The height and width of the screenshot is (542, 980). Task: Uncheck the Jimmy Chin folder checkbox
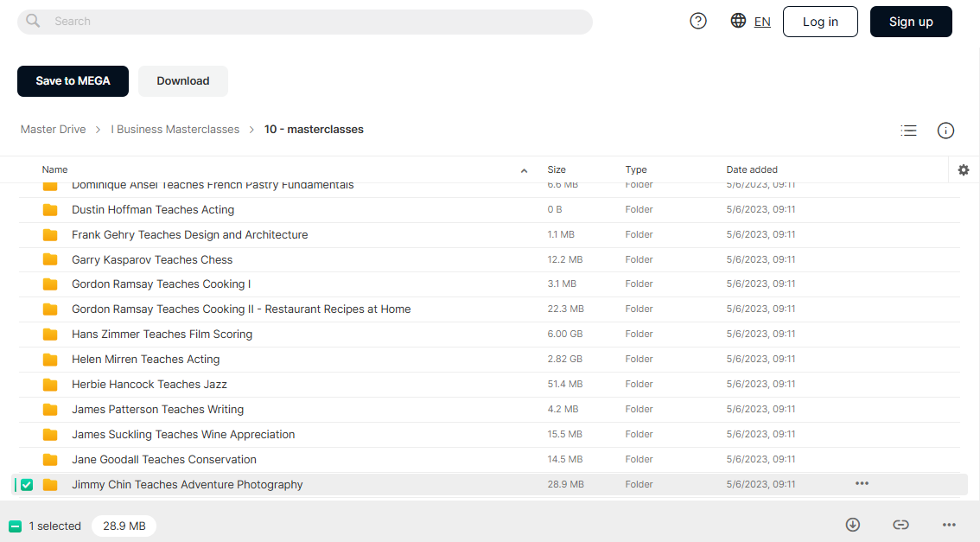(x=26, y=484)
